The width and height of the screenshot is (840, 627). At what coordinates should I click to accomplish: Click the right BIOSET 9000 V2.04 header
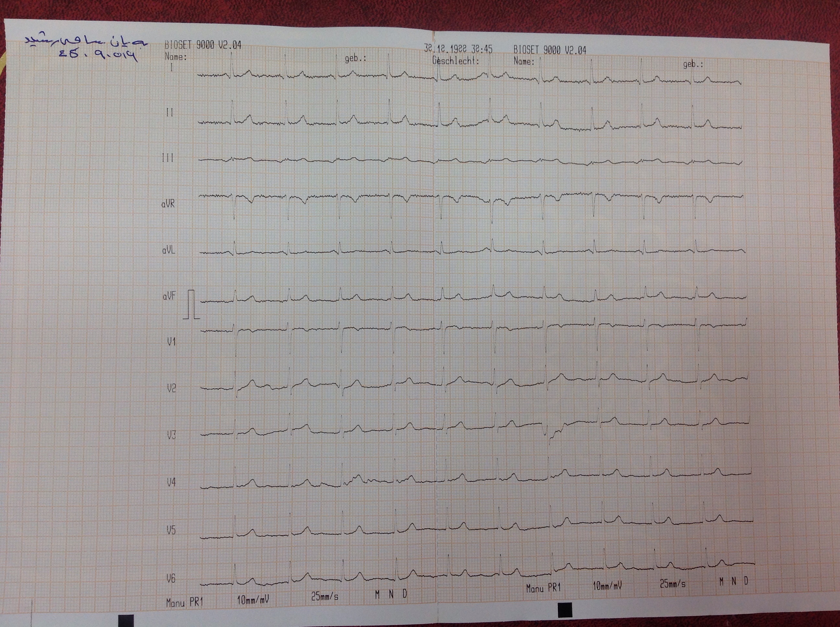click(x=550, y=50)
